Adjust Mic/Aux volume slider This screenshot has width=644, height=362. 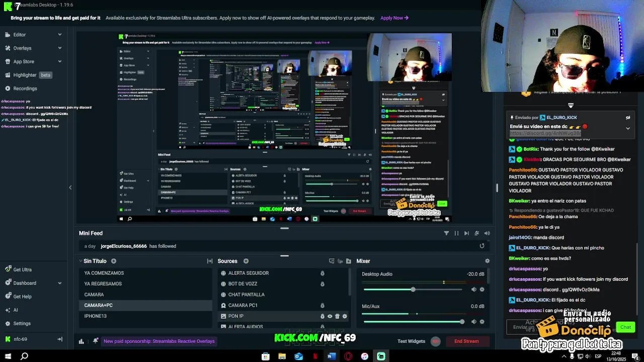(x=413, y=322)
